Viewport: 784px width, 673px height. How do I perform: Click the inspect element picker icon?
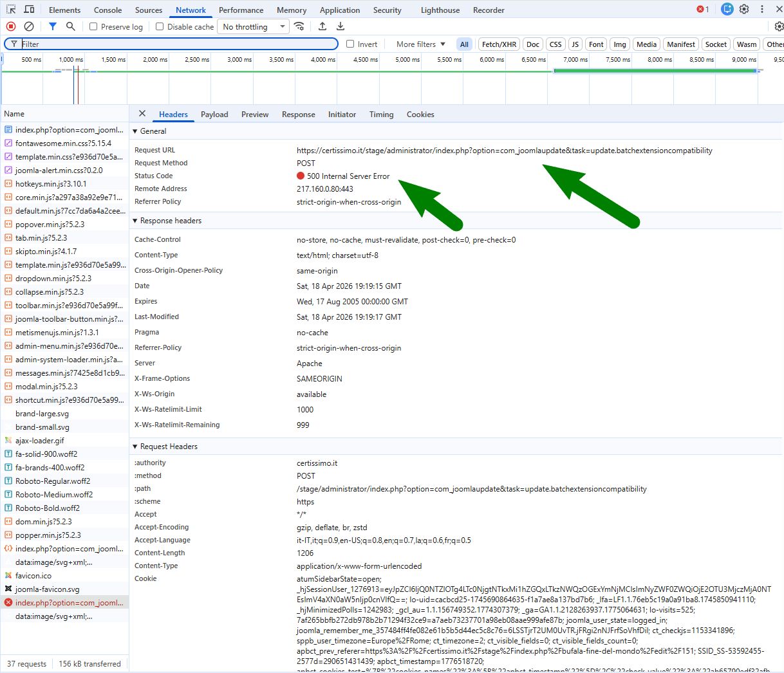pos(12,10)
